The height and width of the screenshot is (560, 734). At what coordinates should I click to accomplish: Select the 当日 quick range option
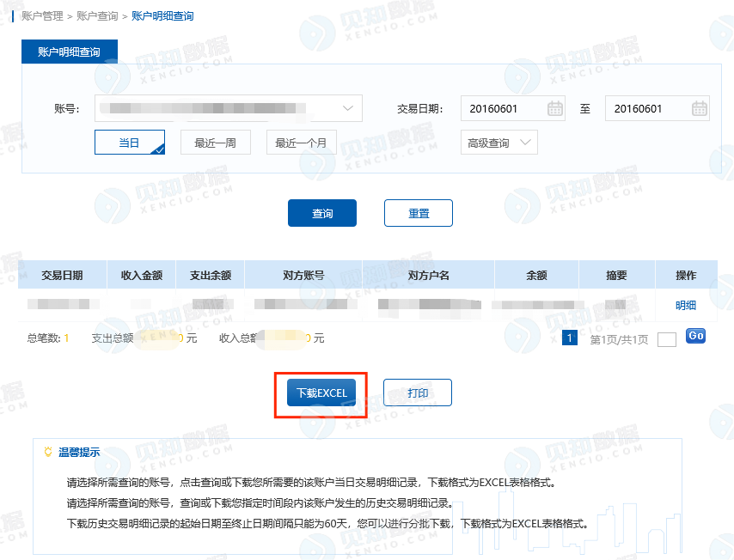[x=130, y=143]
